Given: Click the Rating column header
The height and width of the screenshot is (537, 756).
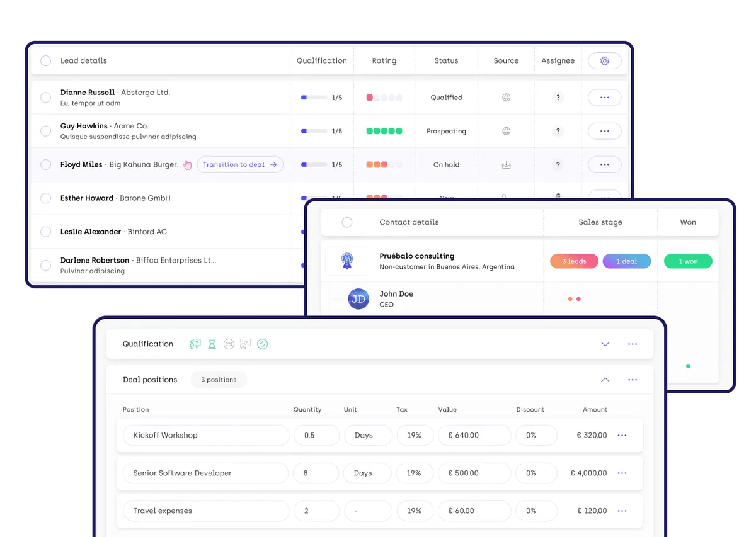Looking at the screenshot, I should [384, 61].
